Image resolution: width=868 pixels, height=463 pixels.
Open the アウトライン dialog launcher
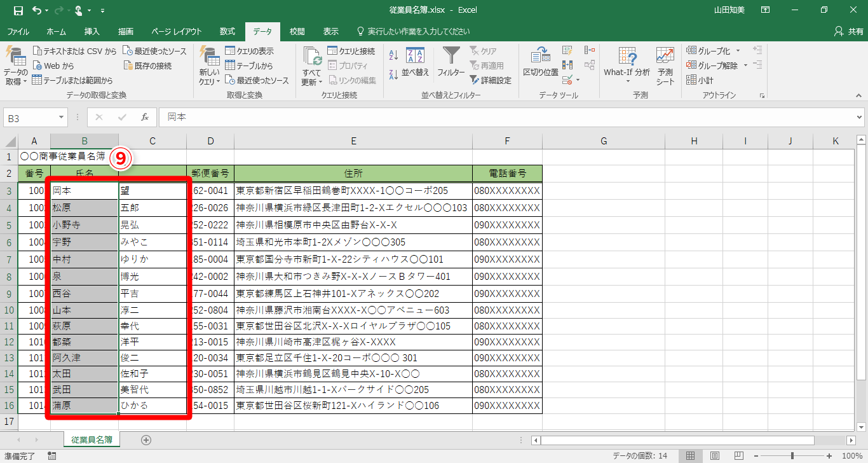click(761, 95)
